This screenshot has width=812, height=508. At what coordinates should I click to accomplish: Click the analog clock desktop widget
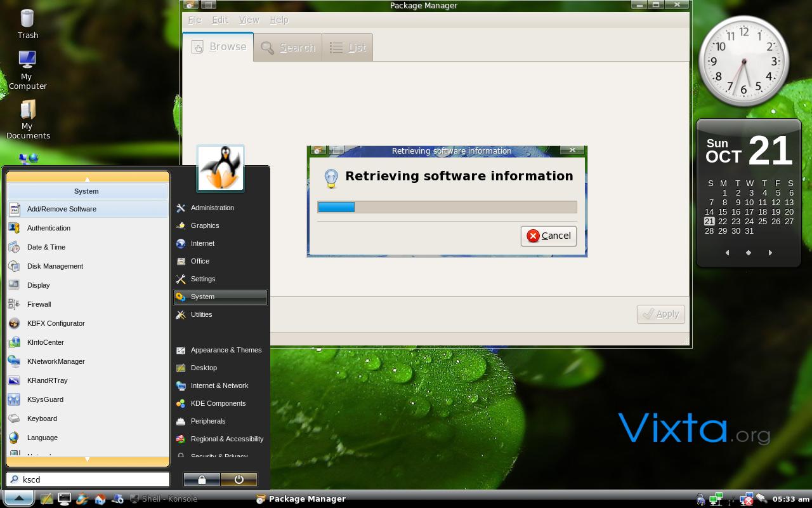(743, 61)
